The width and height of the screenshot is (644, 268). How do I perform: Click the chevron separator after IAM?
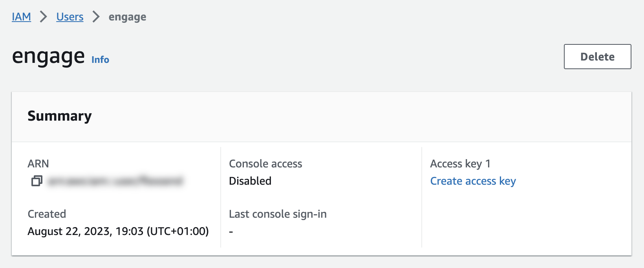coord(44,17)
